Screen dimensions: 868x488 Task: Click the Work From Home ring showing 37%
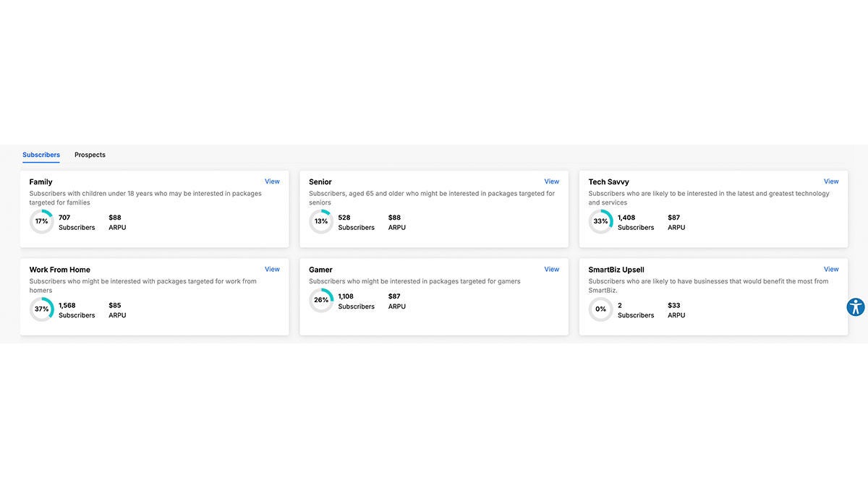41,309
